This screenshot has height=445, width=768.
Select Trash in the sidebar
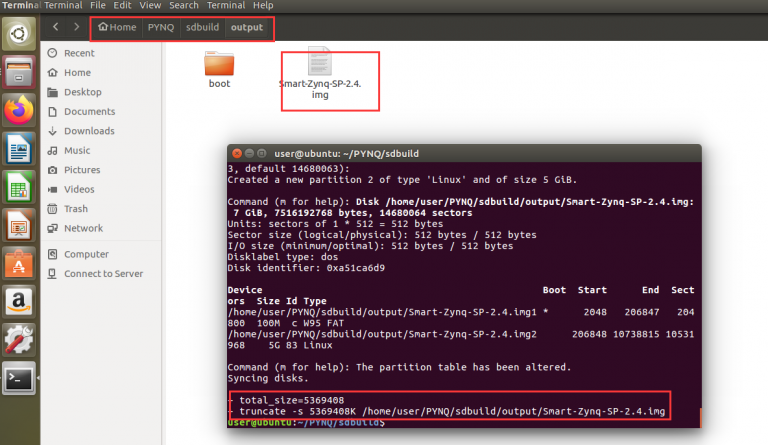pos(75,209)
